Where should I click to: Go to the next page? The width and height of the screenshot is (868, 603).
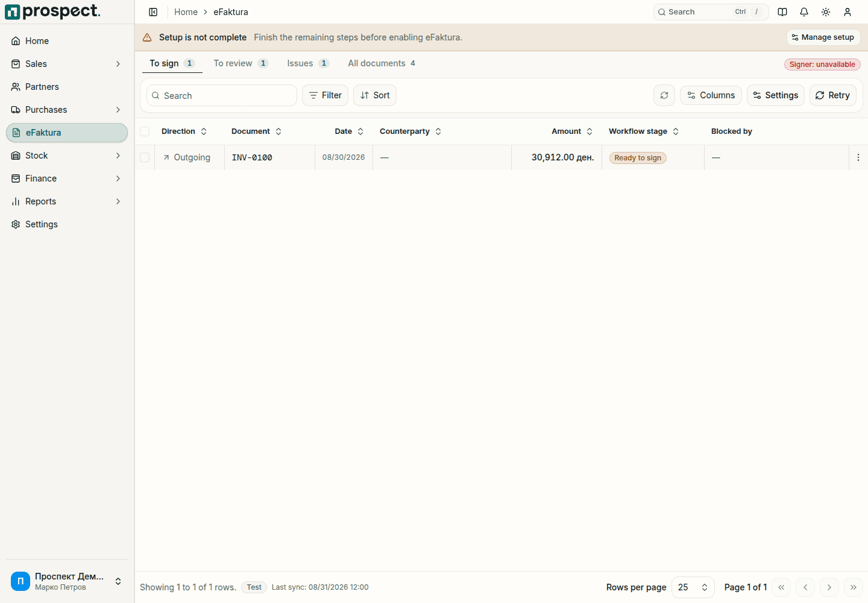829,587
